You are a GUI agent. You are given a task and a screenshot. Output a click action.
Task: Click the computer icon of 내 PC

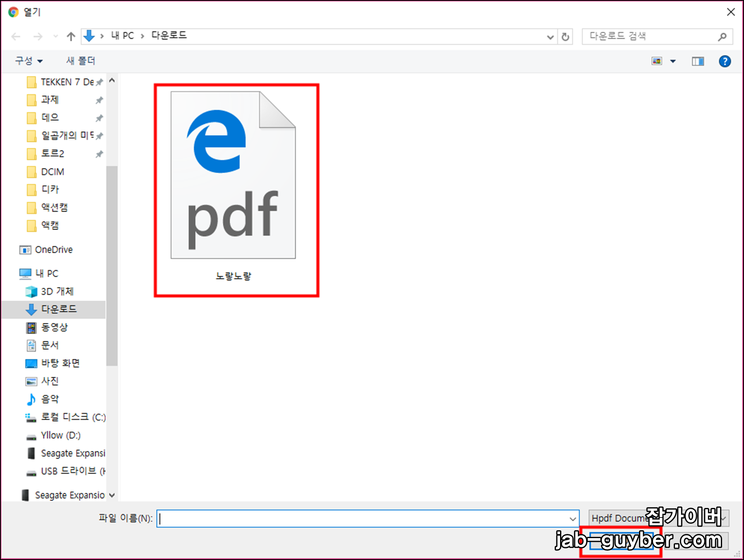click(25, 273)
